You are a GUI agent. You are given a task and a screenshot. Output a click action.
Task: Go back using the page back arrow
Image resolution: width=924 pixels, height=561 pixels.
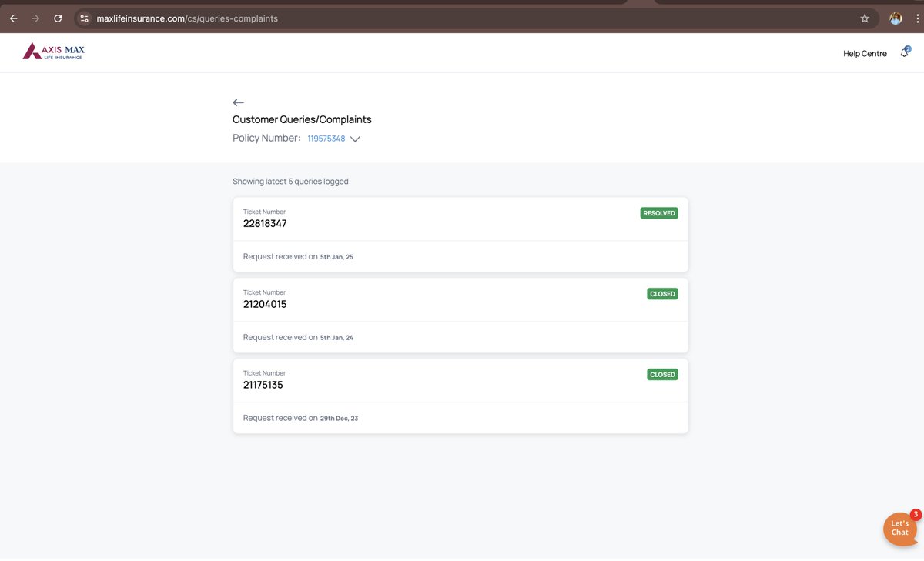[239, 102]
